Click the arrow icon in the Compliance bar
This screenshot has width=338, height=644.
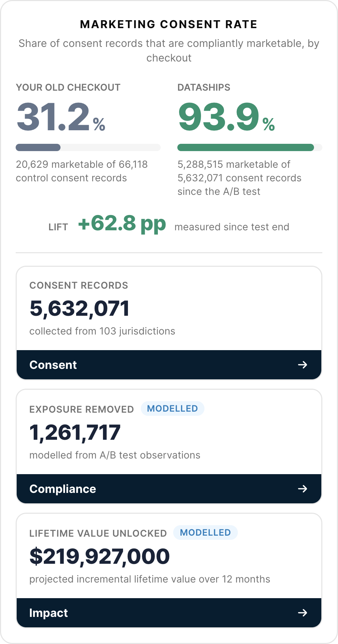click(303, 489)
